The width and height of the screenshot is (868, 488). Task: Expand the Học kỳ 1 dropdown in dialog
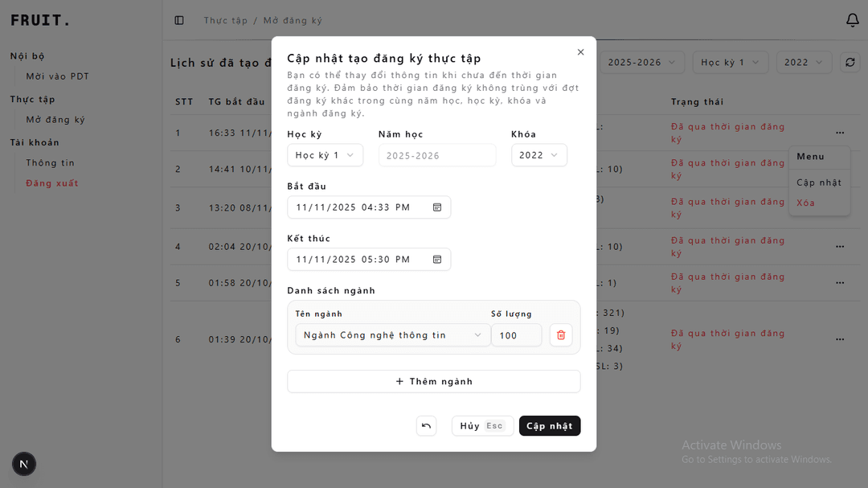coord(325,155)
